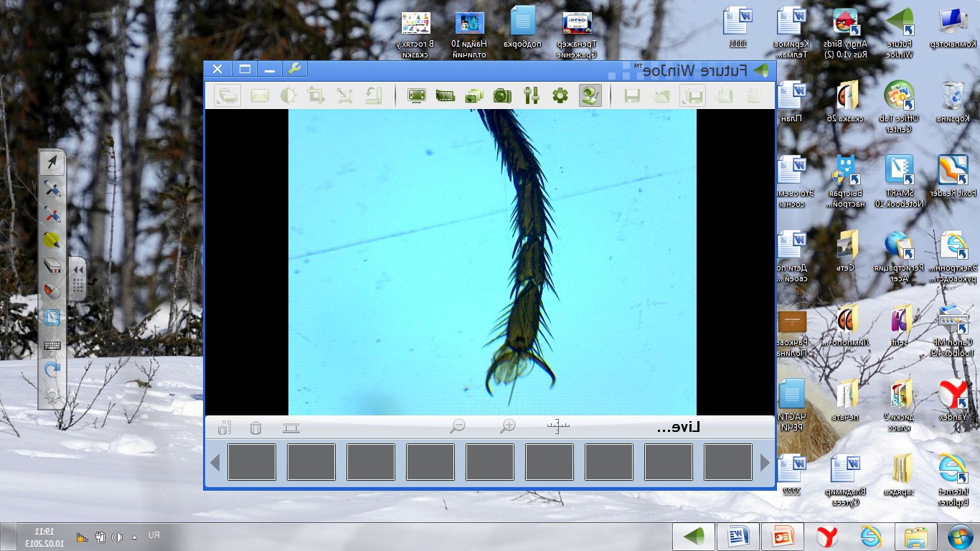The height and width of the screenshot is (551, 980).
Task: Move thumbnail strip back with the left arrow
Action: click(x=215, y=463)
